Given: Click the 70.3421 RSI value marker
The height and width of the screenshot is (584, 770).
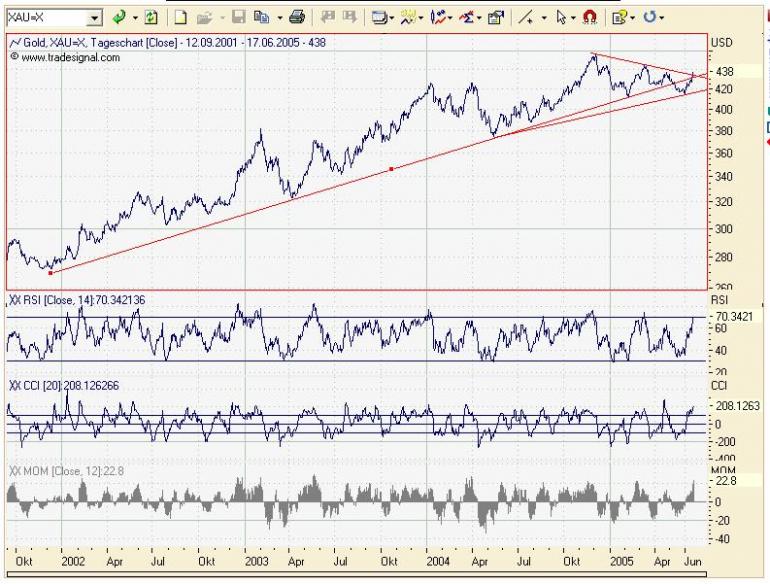Looking at the screenshot, I should tap(734, 317).
